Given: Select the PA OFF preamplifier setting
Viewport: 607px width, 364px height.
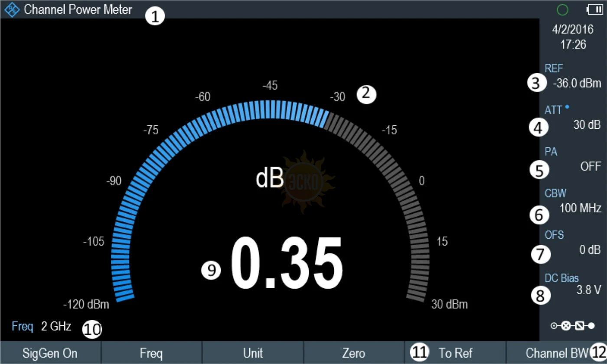Looking at the screenshot, I should (x=573, y=159).
